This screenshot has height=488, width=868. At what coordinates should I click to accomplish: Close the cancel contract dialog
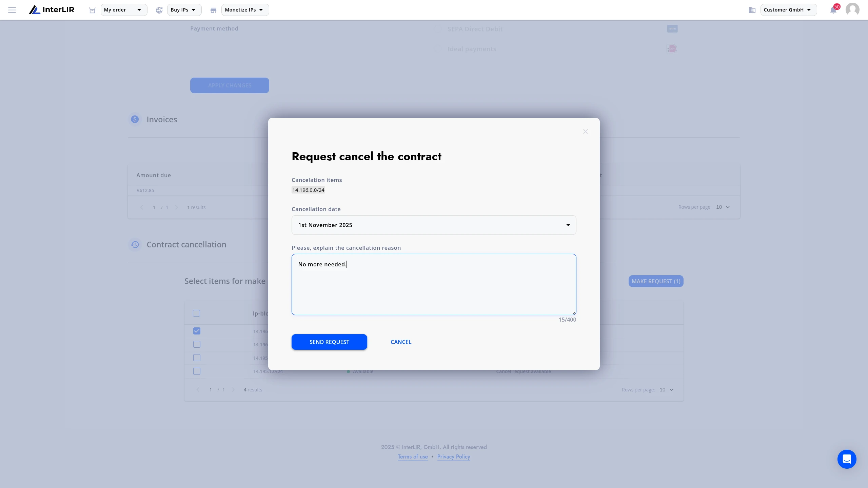(x=585, y=131)
